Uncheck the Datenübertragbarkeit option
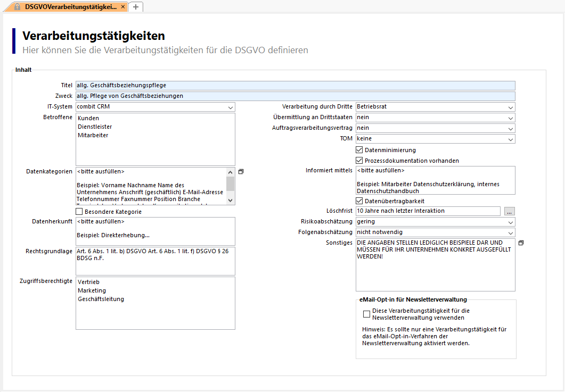This screenshot has height=392, width=565. click(359, 201)
